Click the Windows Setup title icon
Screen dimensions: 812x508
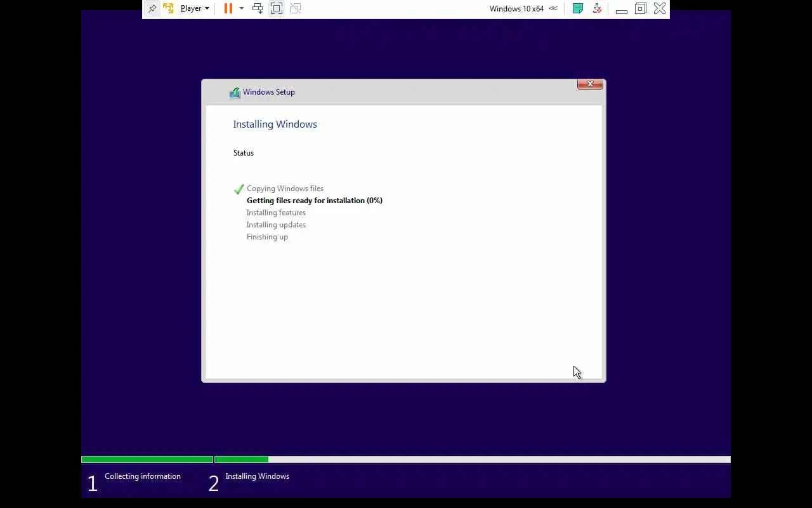(235, 92)
